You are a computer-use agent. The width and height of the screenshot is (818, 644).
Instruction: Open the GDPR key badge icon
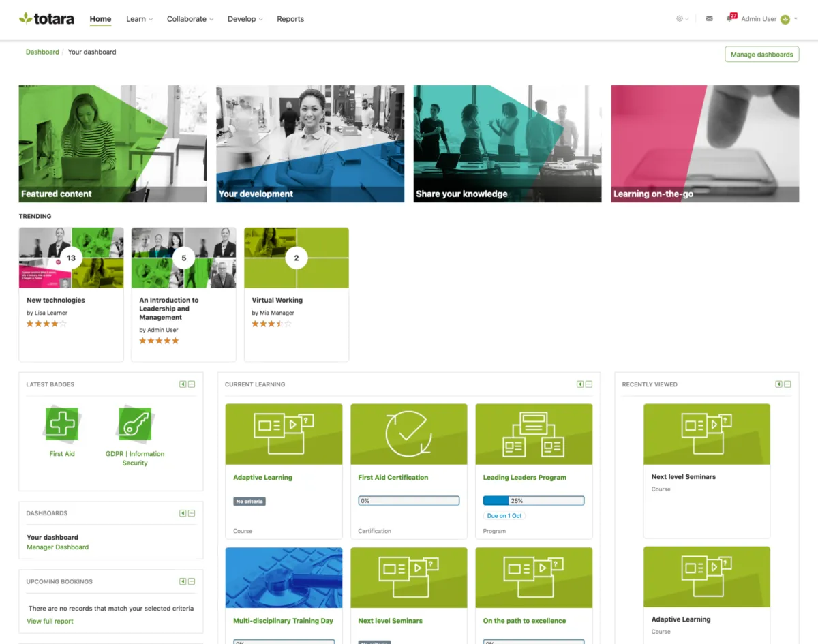[135, 424]
